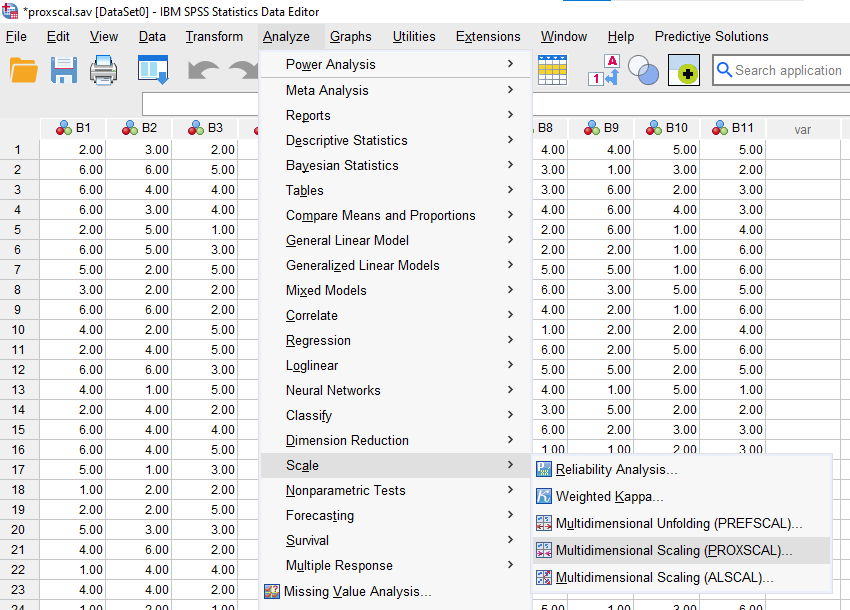Expand the Descriptive Statistics submenu
Image resolution: width=850 pixels, height=610 pixels.
click(346, 140)
